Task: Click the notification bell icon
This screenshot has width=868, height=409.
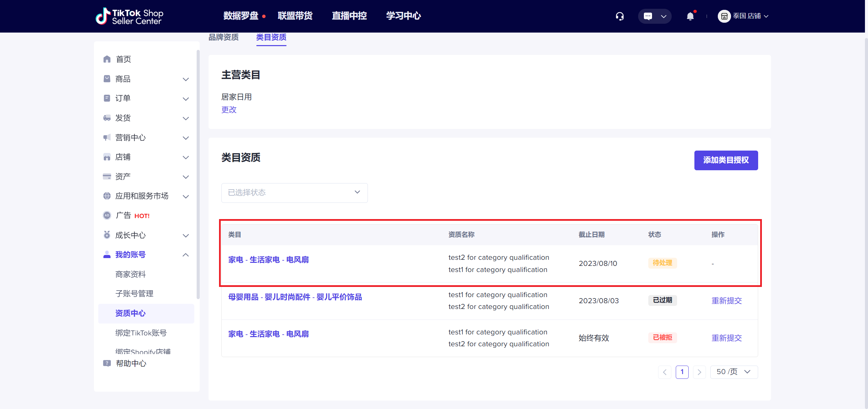Action: tap(690, 16)
